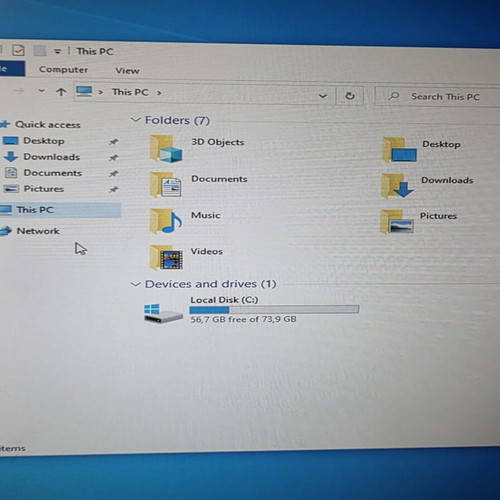Viewport: 500px width, 500px height.
Task: Collapse the Folders (7) group
Action: [x=135, y=120]
